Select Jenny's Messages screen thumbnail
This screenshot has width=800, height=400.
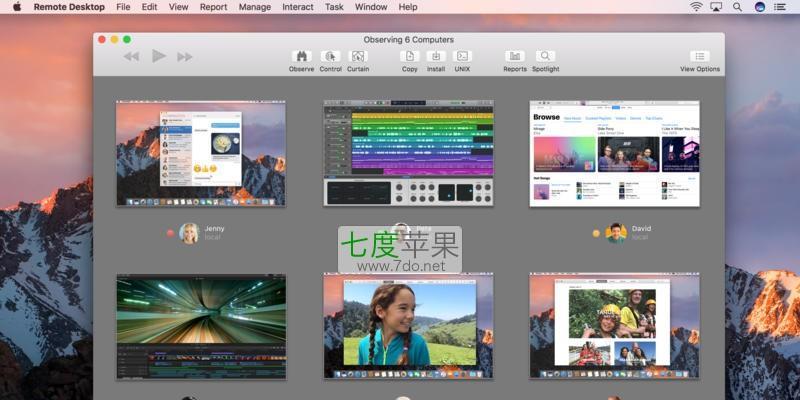[x=201, y=153]
